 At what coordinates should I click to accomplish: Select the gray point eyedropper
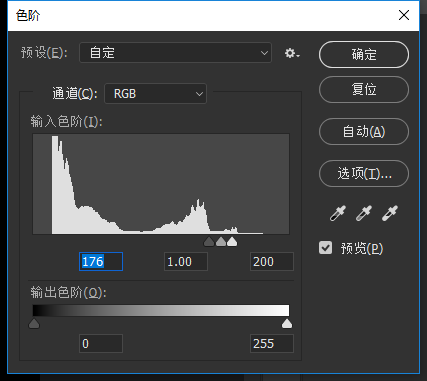[364, 213]
